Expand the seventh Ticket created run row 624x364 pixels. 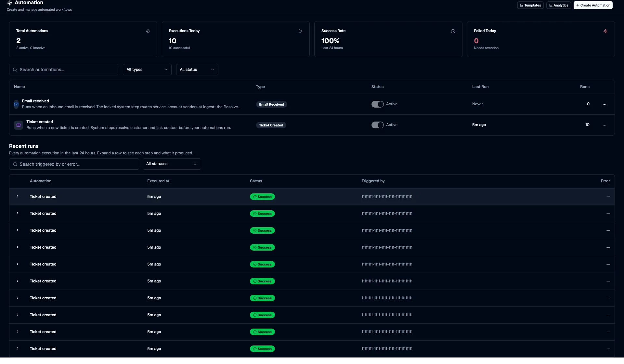coord(18,298)
